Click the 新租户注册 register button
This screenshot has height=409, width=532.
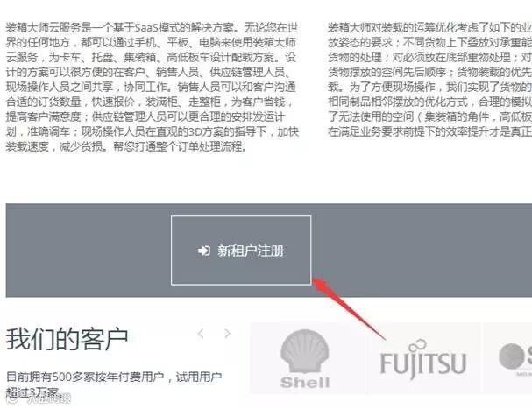click(x=241, y=250)
